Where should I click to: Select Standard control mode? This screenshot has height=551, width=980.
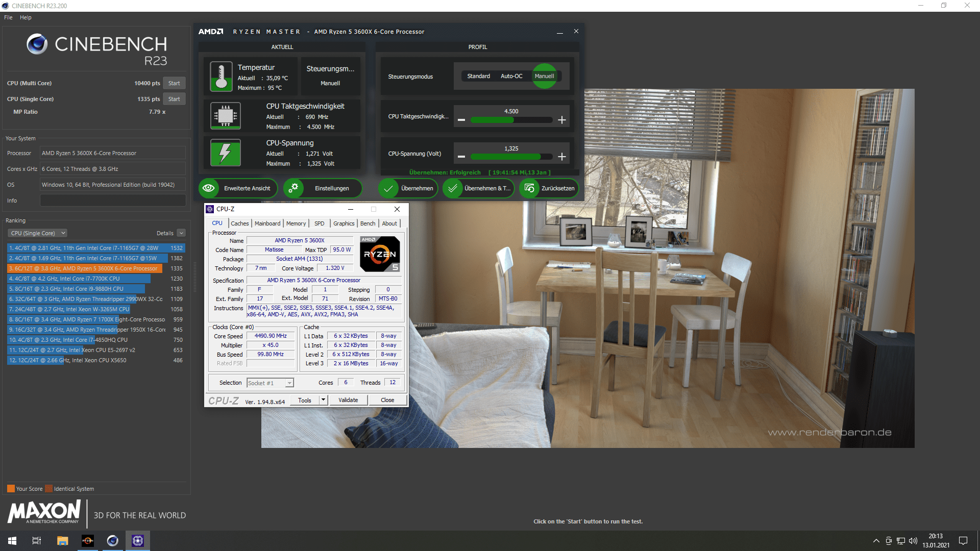(x=478, y=76)
